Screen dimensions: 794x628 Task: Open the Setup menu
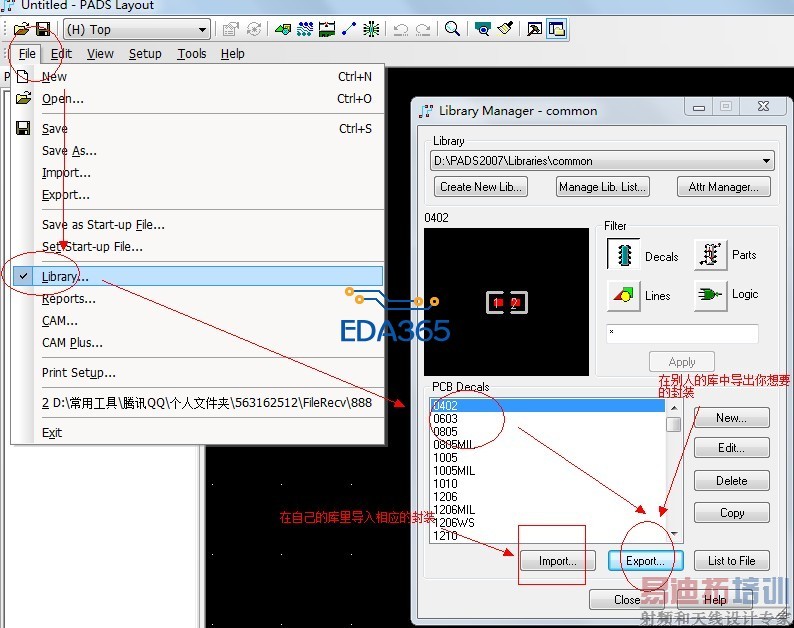145,54
